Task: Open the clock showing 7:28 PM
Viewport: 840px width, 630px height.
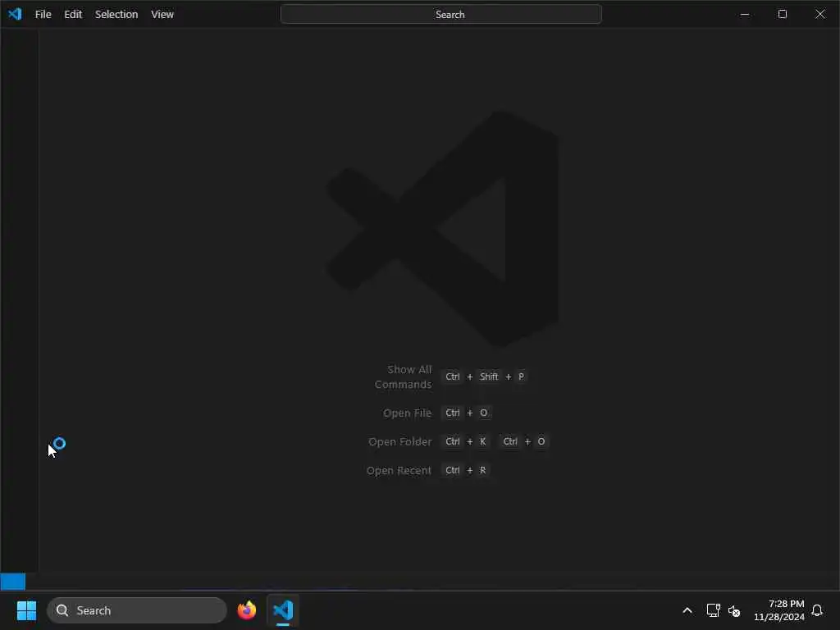Action: point(779,610)
